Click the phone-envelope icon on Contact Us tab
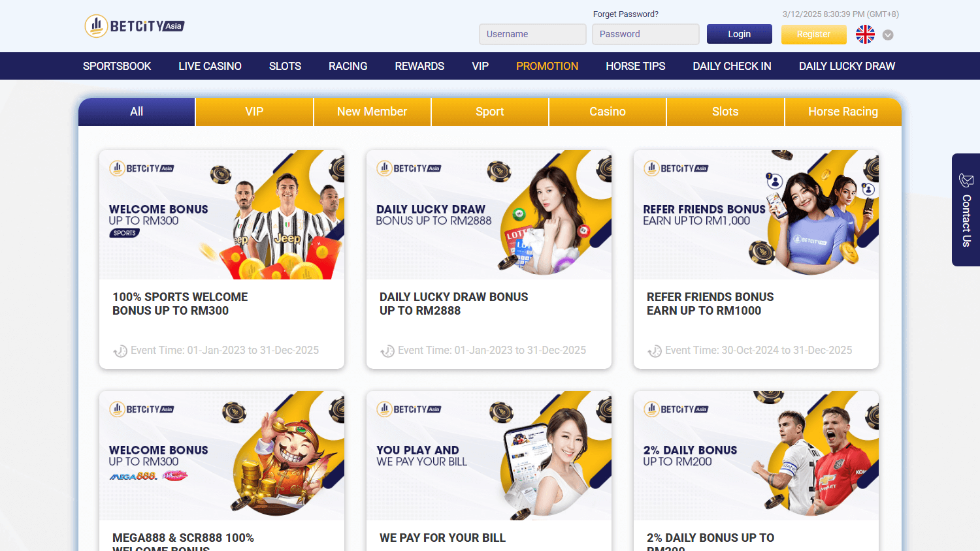 click(965, 181)
